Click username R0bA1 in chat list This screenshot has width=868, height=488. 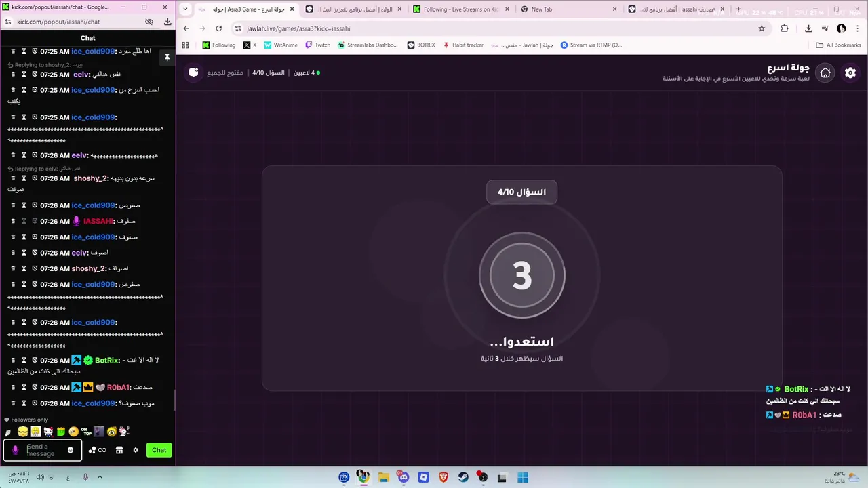coord(118,388)
